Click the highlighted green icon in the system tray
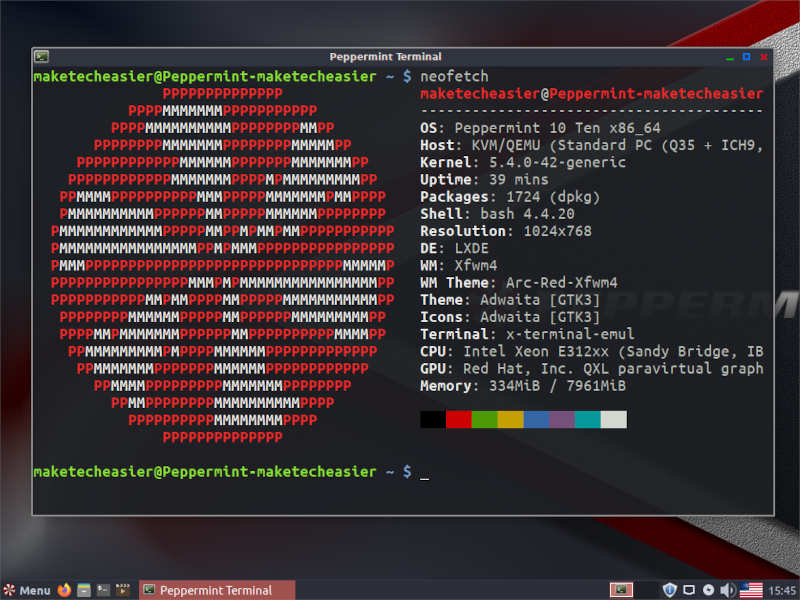Image resolution: width=801 pixels, height=600 pixels. 621,590
